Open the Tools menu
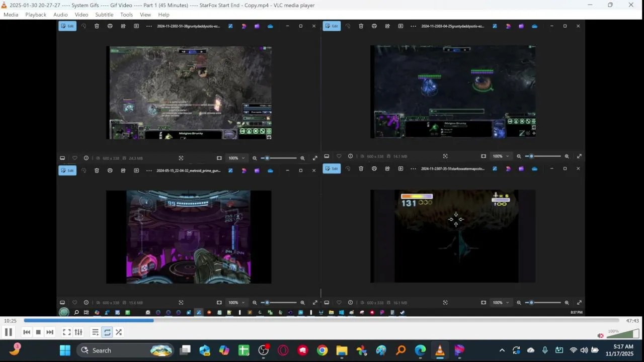The image size is (644, 362). (x=126, y=15)
